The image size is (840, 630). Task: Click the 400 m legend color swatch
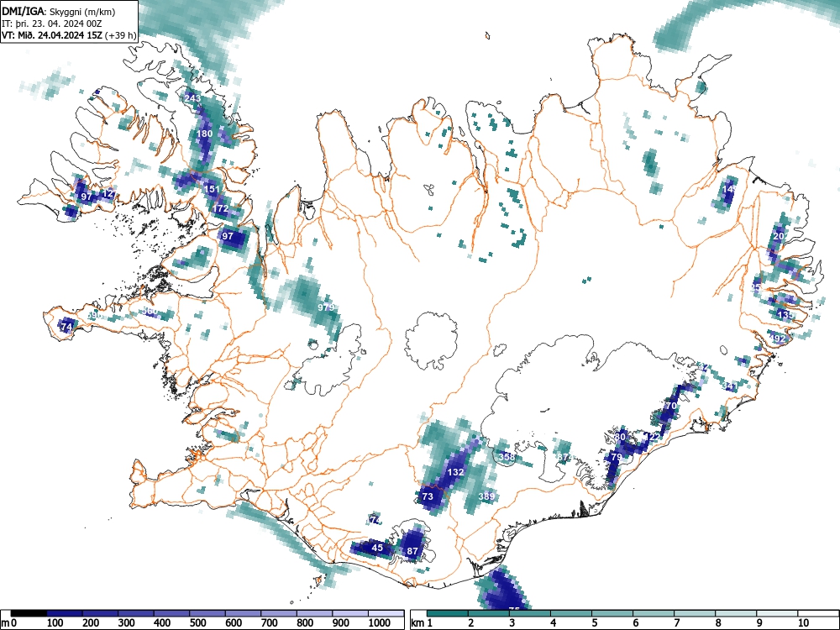172,613
